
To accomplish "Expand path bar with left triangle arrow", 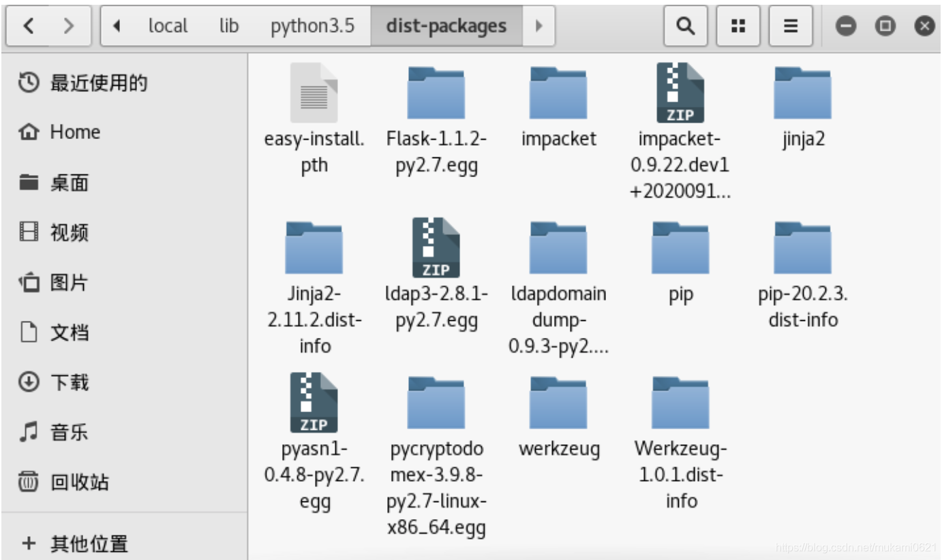I will coord(117,26).
